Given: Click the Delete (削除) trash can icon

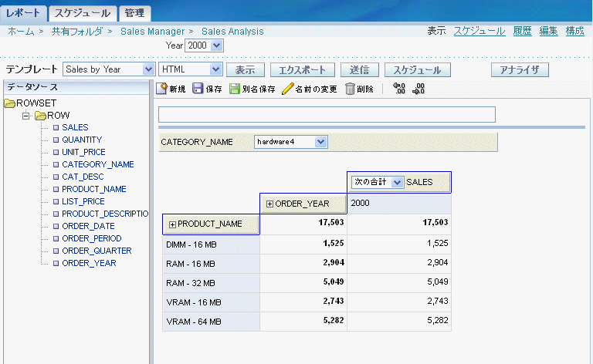Looking at the screenshot, I should pyautogui.click(x=350, y=89).
